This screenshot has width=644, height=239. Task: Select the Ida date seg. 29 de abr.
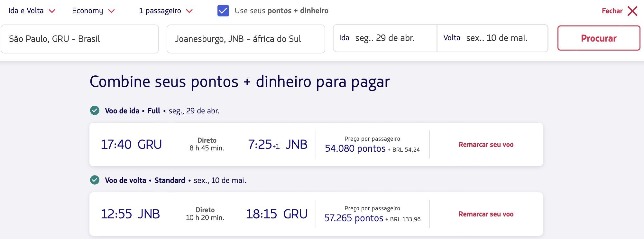385,38
